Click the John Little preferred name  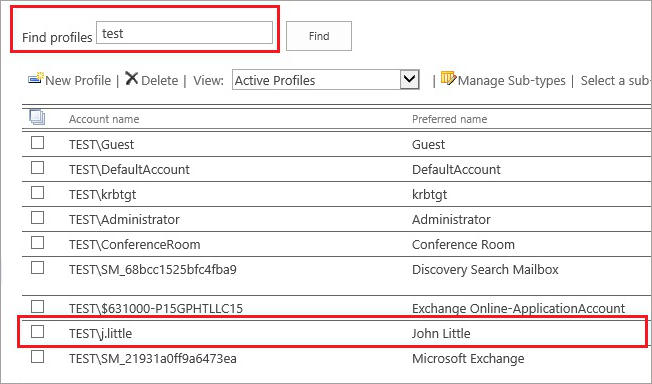point(441,333)
